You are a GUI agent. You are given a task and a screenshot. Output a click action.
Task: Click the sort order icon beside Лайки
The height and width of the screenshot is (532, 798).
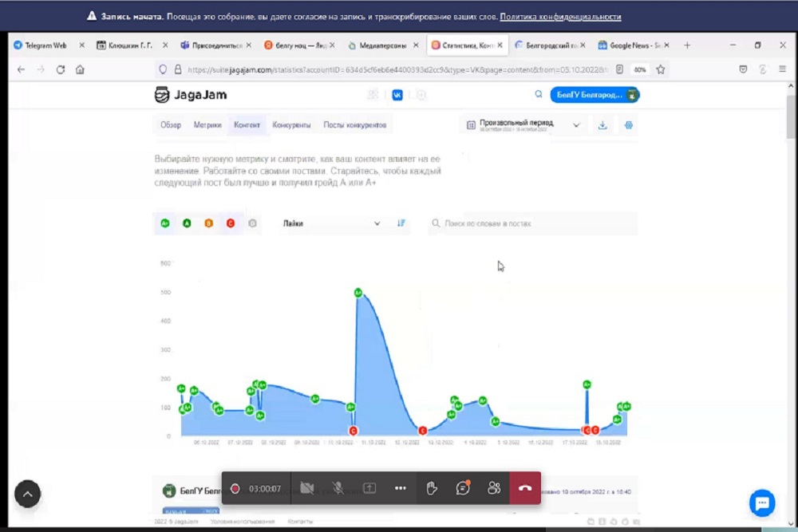coord(401,224)
